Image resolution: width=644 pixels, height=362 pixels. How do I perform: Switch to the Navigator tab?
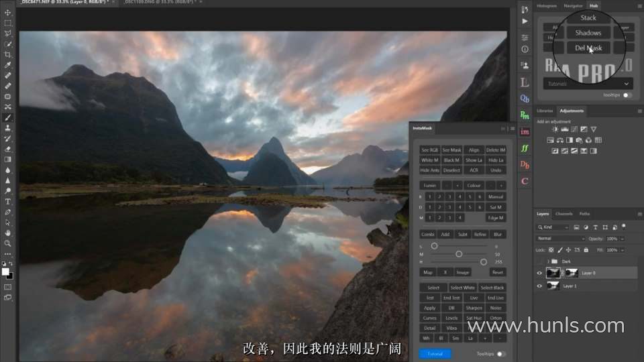573,6
